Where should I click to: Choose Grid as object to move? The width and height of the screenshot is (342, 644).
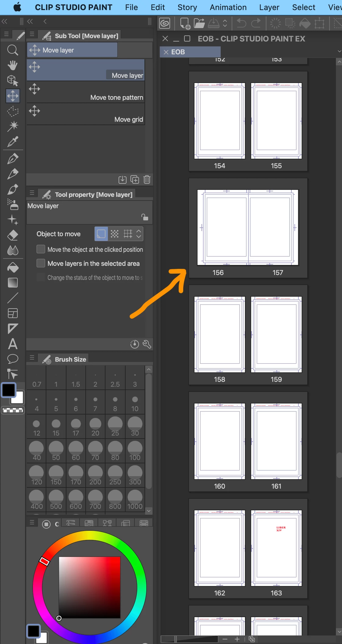128,234
